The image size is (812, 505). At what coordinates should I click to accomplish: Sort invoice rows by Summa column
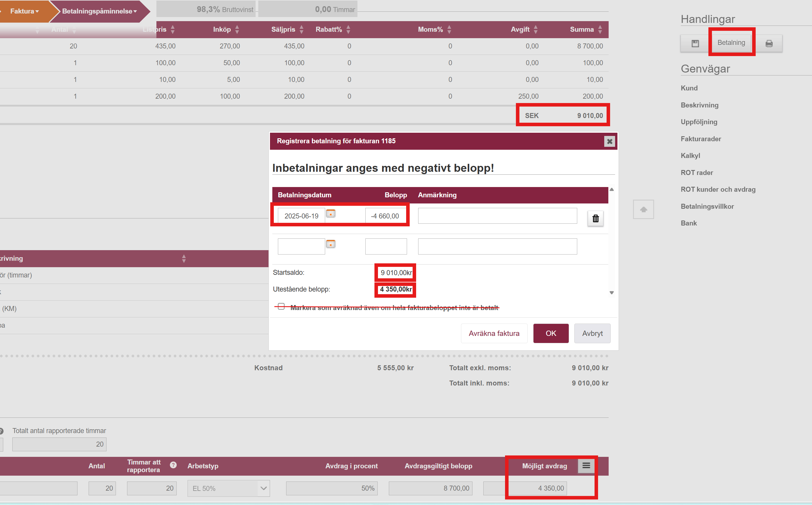point(600,29)
